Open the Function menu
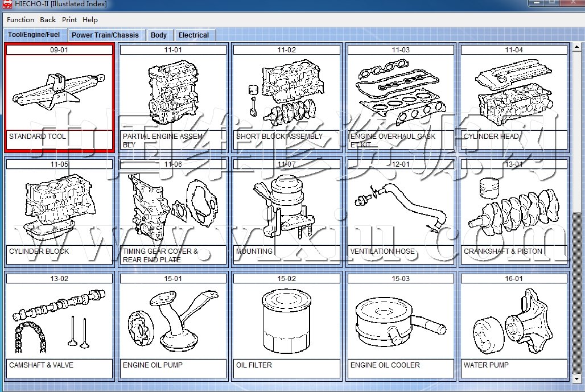Image resolution: width=585 pixels, height=392 pixels. pos(20,20)
